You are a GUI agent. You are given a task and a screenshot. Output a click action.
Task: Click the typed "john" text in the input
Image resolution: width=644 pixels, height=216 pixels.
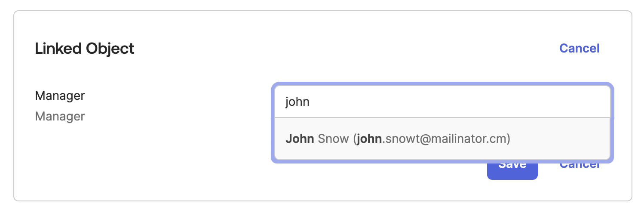pos(297,102)
